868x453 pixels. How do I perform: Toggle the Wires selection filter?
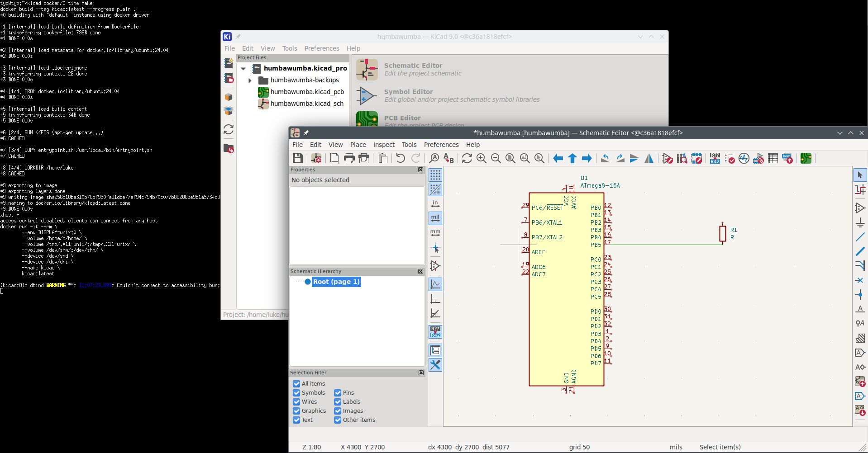point(296,402)
